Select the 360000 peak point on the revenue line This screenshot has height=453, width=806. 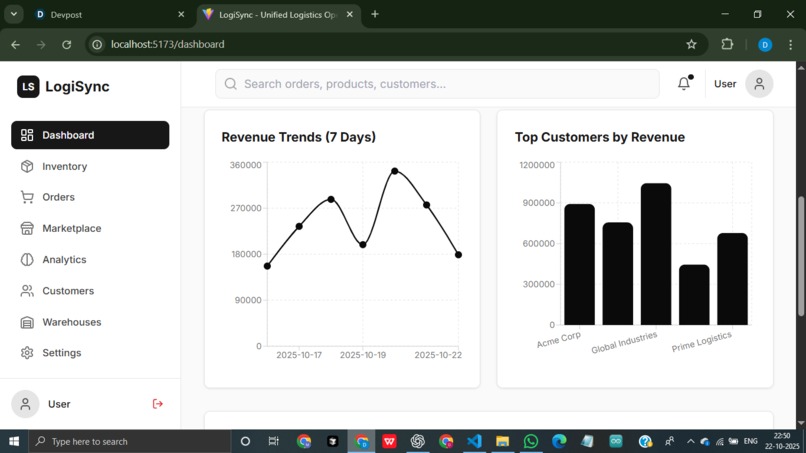394,171
